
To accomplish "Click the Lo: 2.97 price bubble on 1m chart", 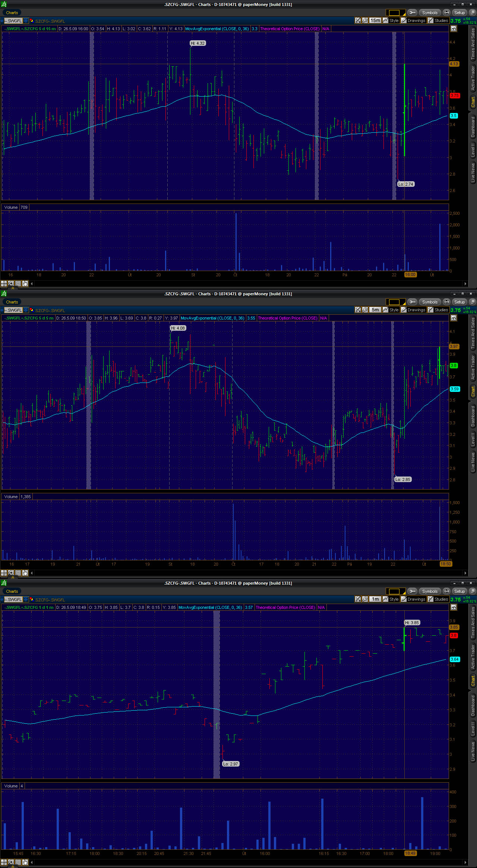I will [231, 764].
